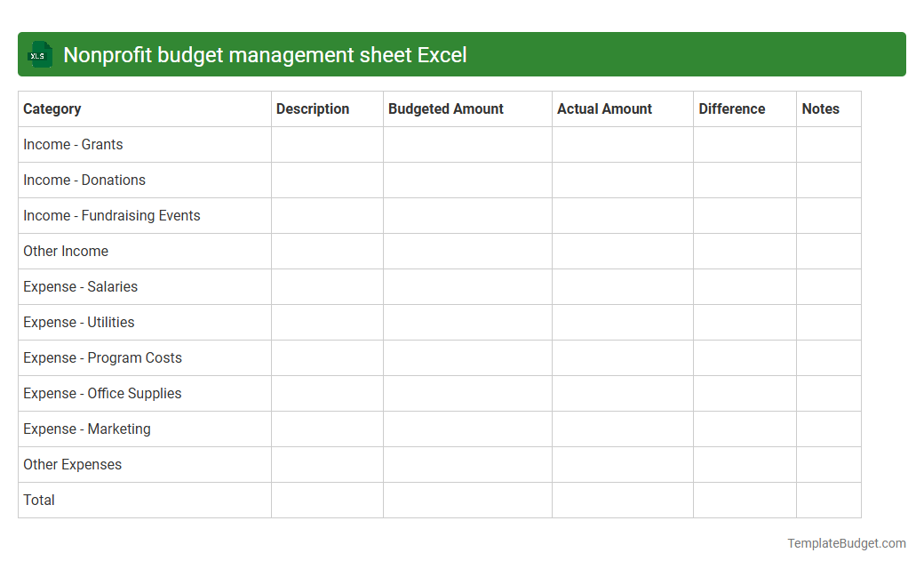This screenshot has height=569, width=924.
Task: Click the Difference column header
Action: (732, 108)
